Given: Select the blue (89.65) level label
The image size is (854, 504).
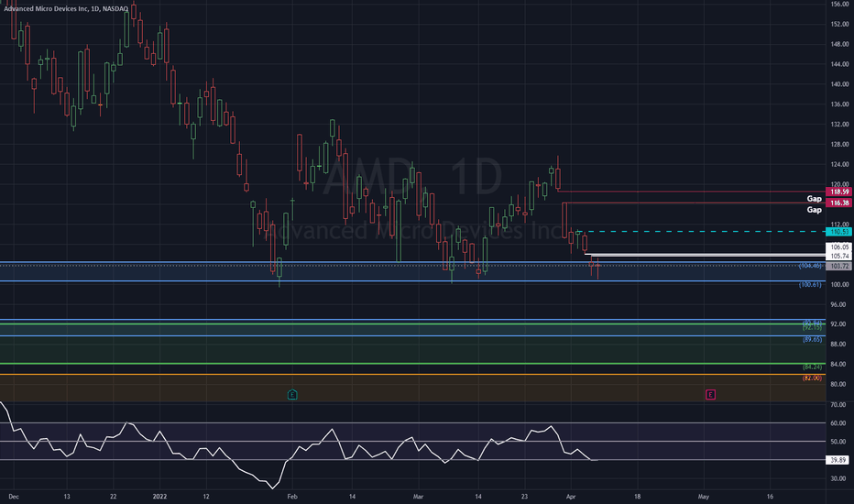Looking at the screenshot, I should 812,339.
